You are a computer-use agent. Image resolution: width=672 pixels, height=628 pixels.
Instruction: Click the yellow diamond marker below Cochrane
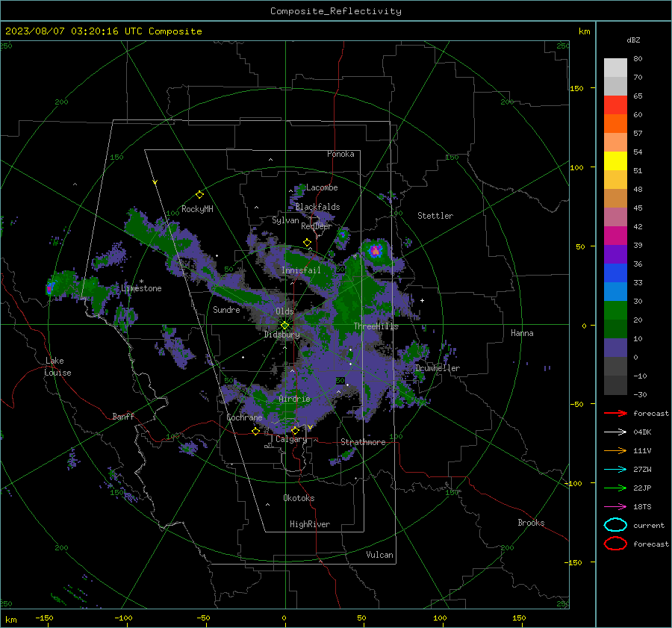[255, 432]
